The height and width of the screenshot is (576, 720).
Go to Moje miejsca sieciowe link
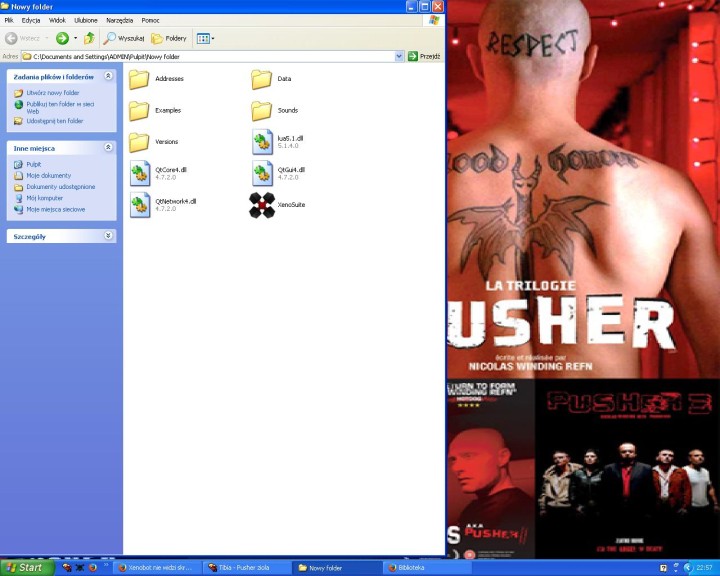click(x=56, y=209)
